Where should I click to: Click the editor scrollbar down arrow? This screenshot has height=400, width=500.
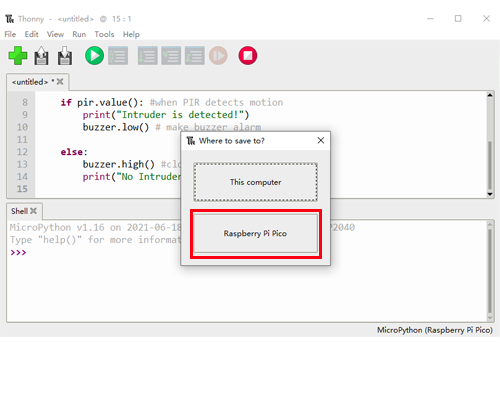(x=490, y=194)
